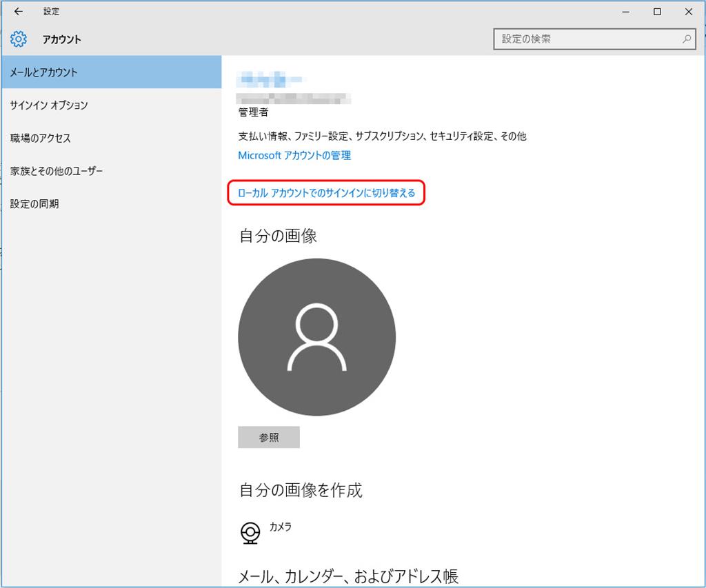Viewport: 706px width, 588px height.
Task: Open 職場のアクセス section
Action: [x=112, y=138]
